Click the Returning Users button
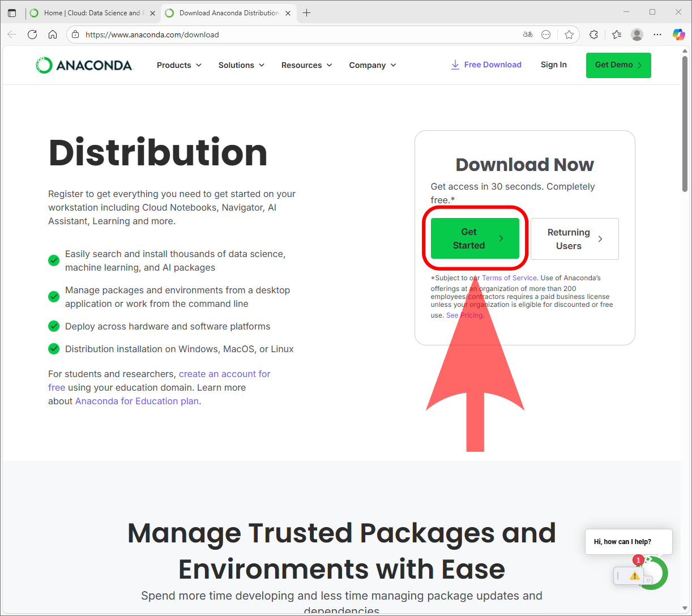The width and height of the screenshot is (692, 616). [x=574, y=239]
